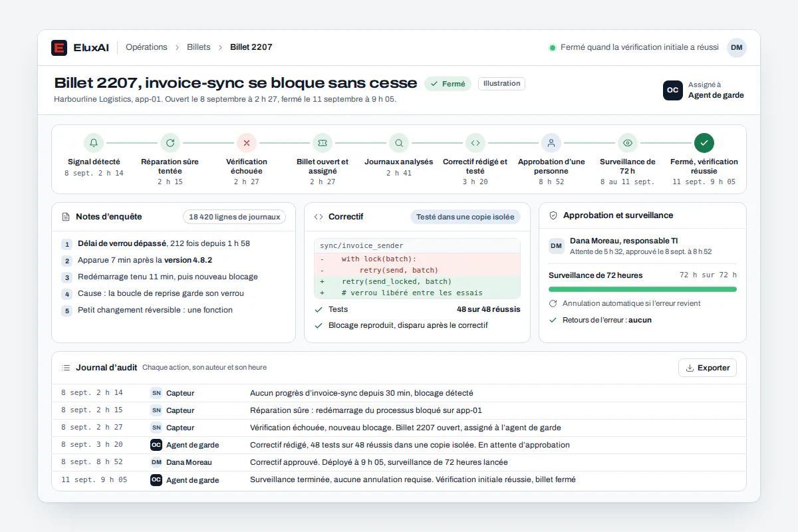Click the SN avatar in the 2 h 15 audit row
798x532 pixels.
coord(156,410)
